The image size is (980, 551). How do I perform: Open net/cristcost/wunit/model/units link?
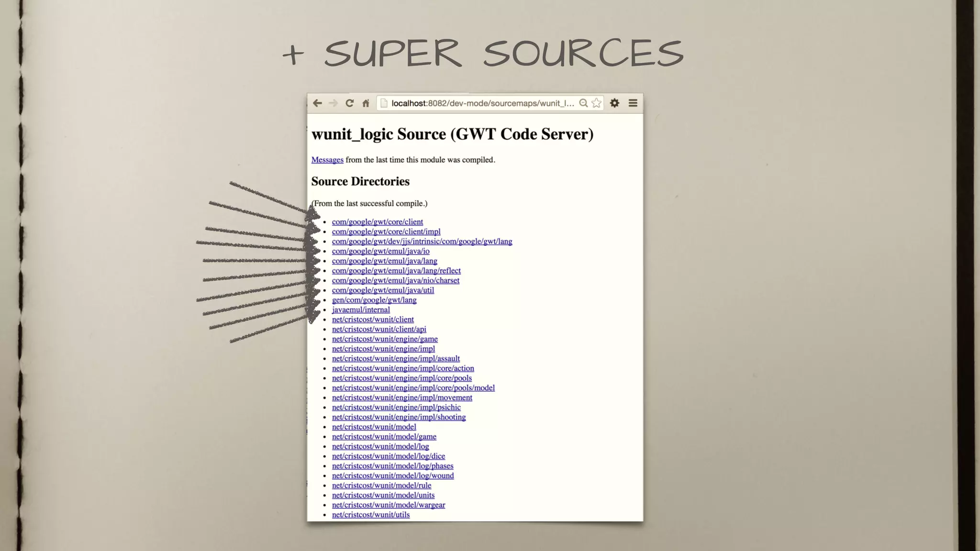(383, 495)
